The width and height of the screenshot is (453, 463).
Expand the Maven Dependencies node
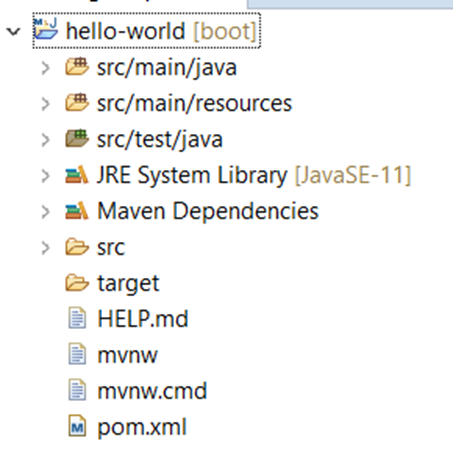[45, 212]
